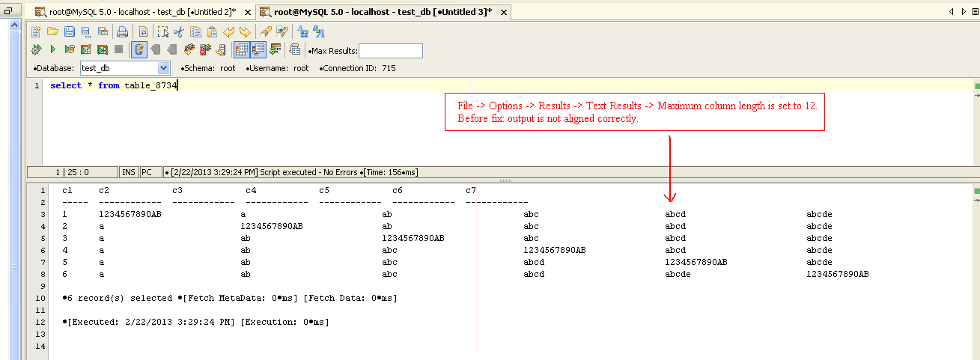The image size is (980, 360).
Task: Toggle the auto-commit button
Action: pos(139,49)
